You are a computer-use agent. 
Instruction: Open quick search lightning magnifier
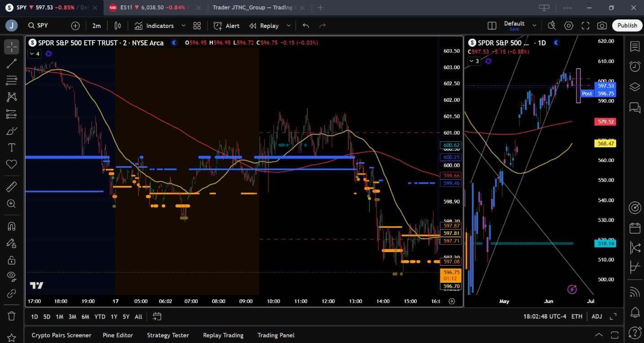click(x=552, y=26)
